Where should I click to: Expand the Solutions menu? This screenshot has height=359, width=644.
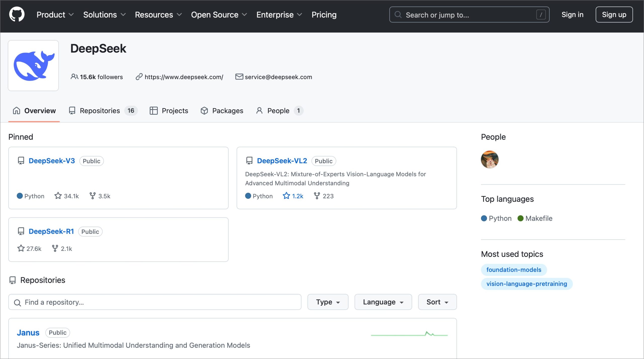pyautogui.click(x=104, y=15)
